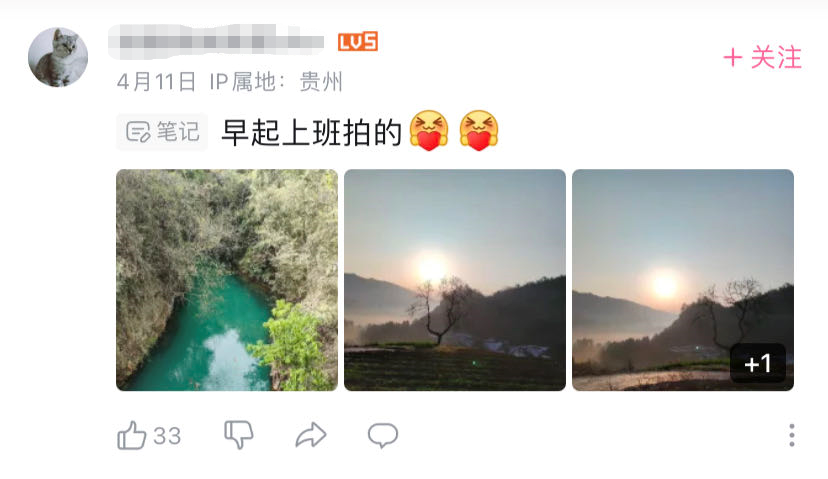The height and width of the screenshot is (479, 828).
Task: Click the post text 早起上班拍的
Action: [x=312, y=132]
